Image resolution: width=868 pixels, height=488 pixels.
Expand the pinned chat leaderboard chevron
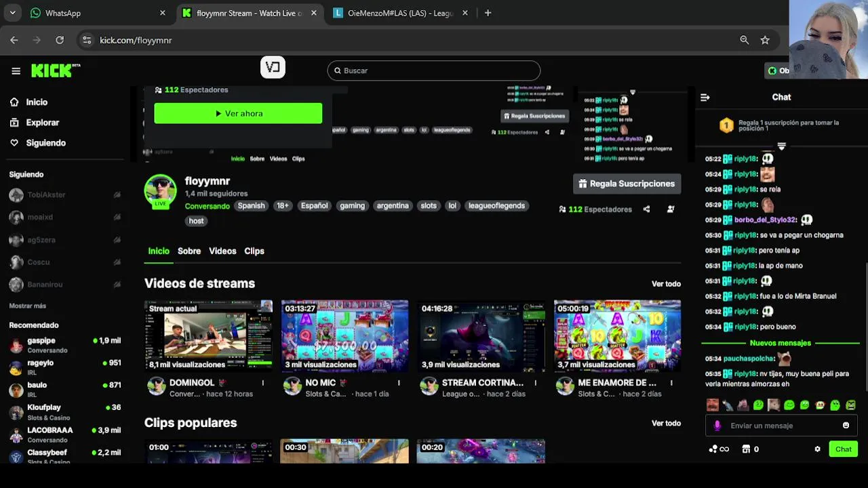pos(781,146)
